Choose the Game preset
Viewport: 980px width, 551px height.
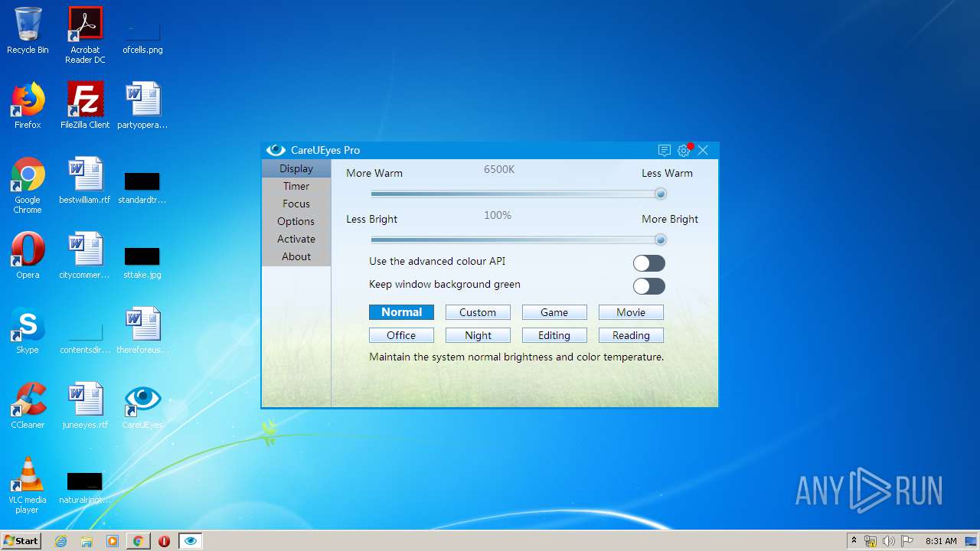pos(554,312)
